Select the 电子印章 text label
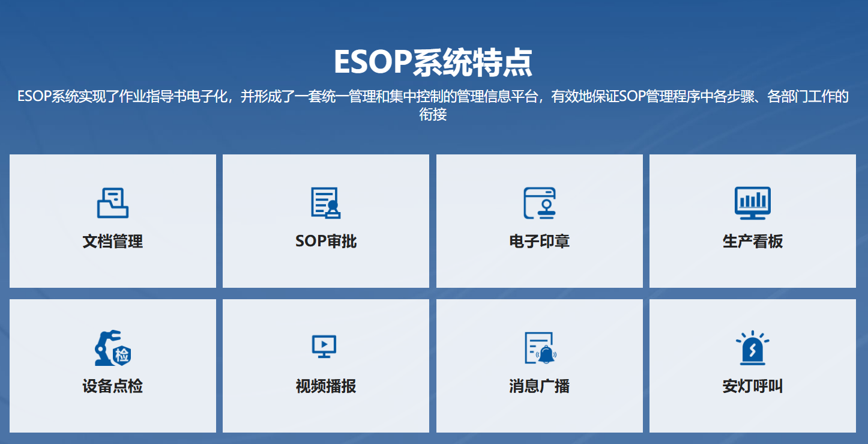This screenshot has height=444, width=868. click(x=539, y=242)
